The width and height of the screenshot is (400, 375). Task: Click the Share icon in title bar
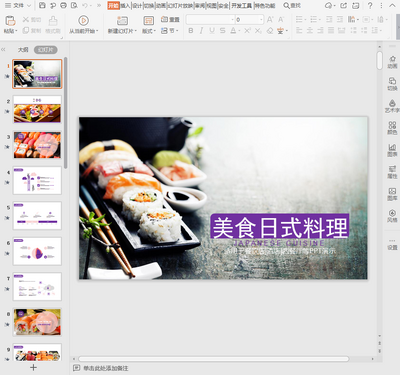pyautogui.click(x=343, y=5)
